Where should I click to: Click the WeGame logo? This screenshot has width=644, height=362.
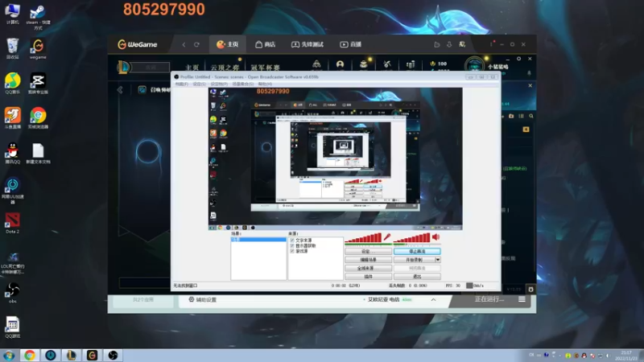coord(138,44)
